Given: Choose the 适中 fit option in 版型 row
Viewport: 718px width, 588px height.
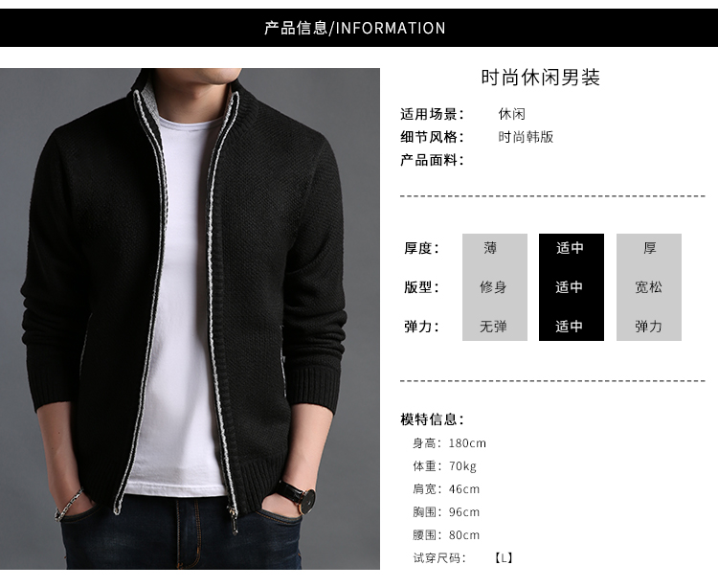Looking at the screenshot, I should (x=570, y=287).
